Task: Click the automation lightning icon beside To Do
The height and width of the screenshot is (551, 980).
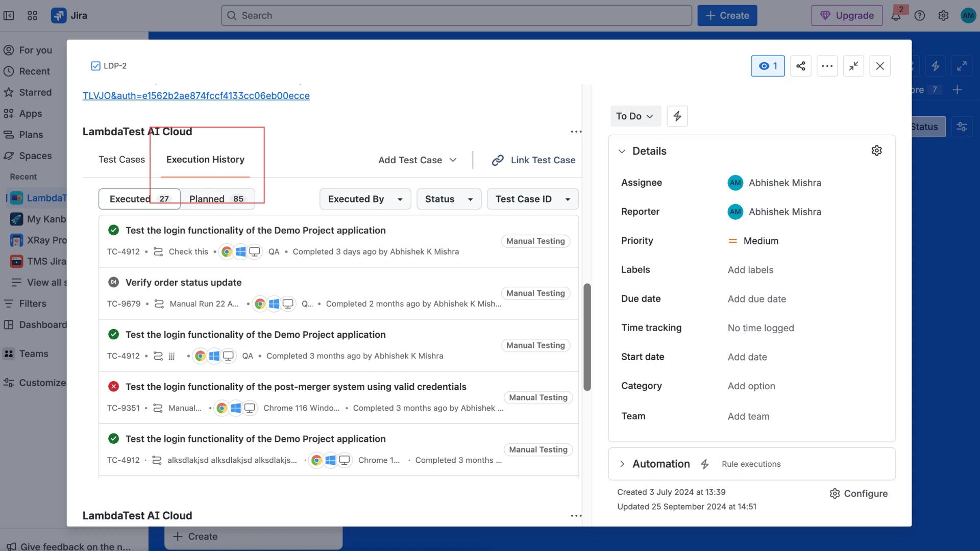Action: click(677, 116)
